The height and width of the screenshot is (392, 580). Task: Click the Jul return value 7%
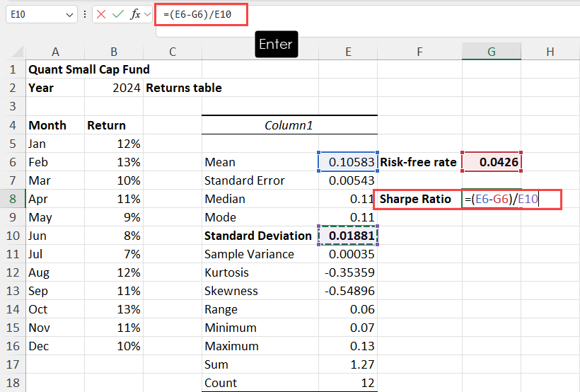coord(114,254)
